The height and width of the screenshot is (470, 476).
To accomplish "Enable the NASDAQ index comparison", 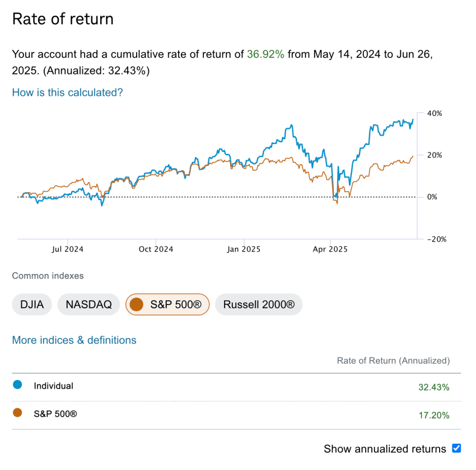I will 88,305.
